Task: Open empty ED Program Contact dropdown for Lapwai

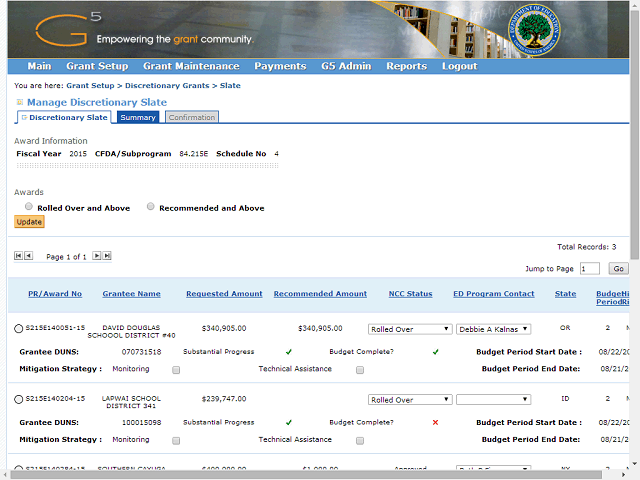Action: (493, 400)
